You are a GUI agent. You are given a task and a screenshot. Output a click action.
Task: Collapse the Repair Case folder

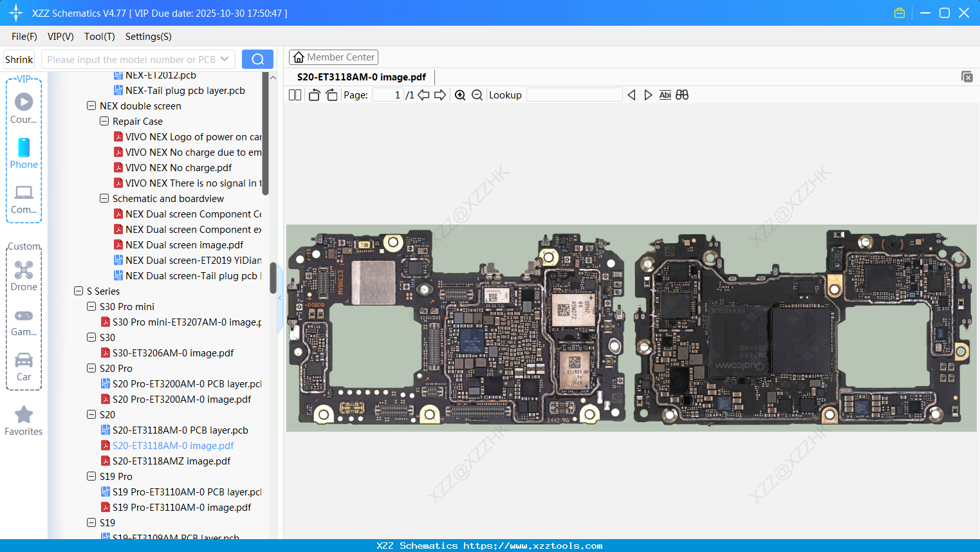(x=104, y=122)
